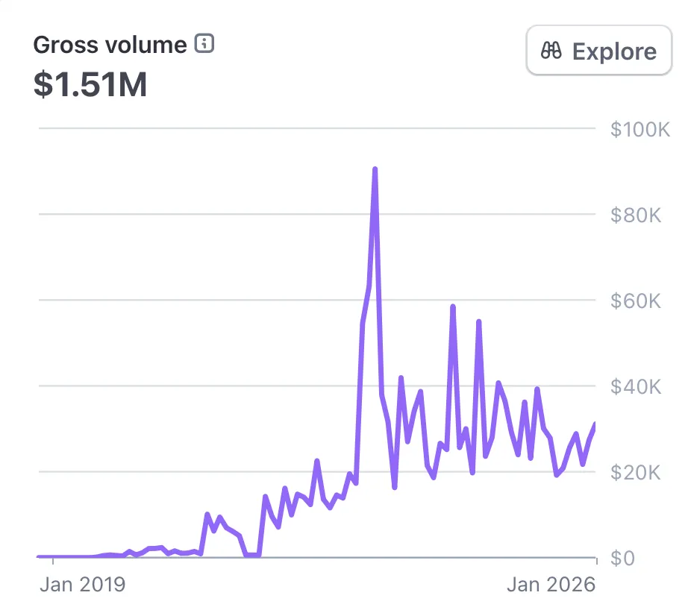The width and height of the screenshot is (688, 616).
Task: Click the $20K axis label
Action: (x=636, y=473)
